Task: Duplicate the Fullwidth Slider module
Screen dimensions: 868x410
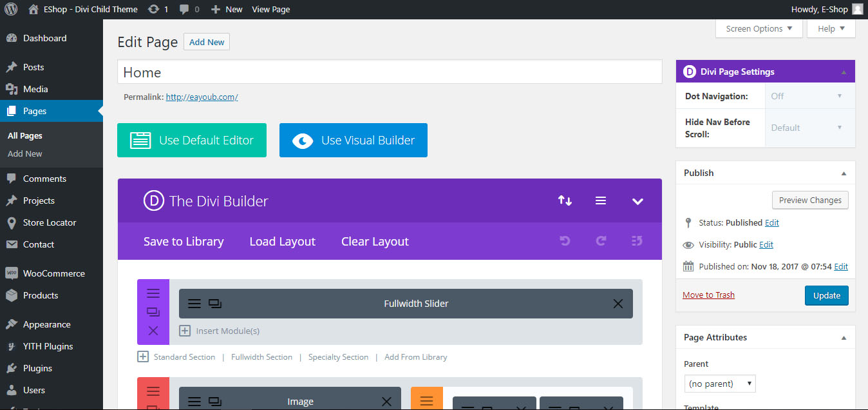Action: tap(215, 304)
